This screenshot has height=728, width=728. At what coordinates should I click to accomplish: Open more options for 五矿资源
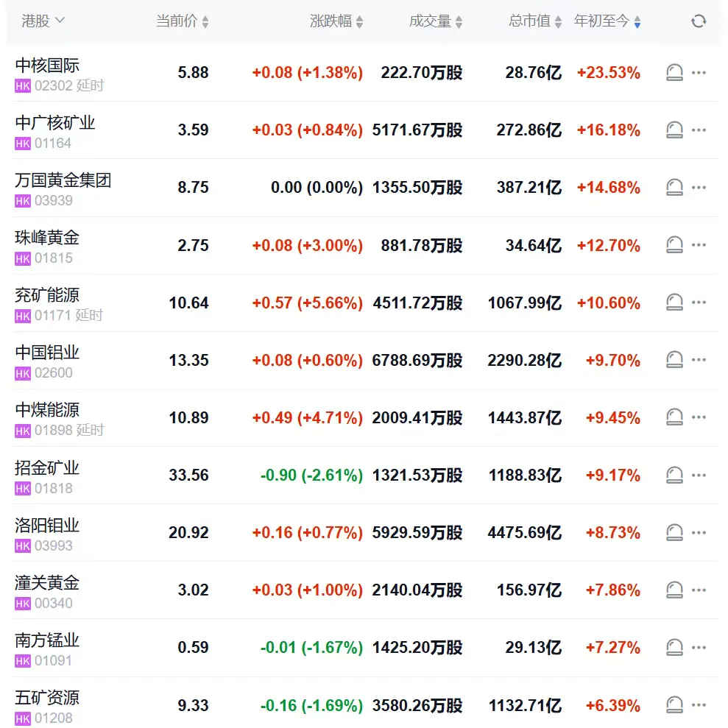pyautogui.click(x=699, y=705)
